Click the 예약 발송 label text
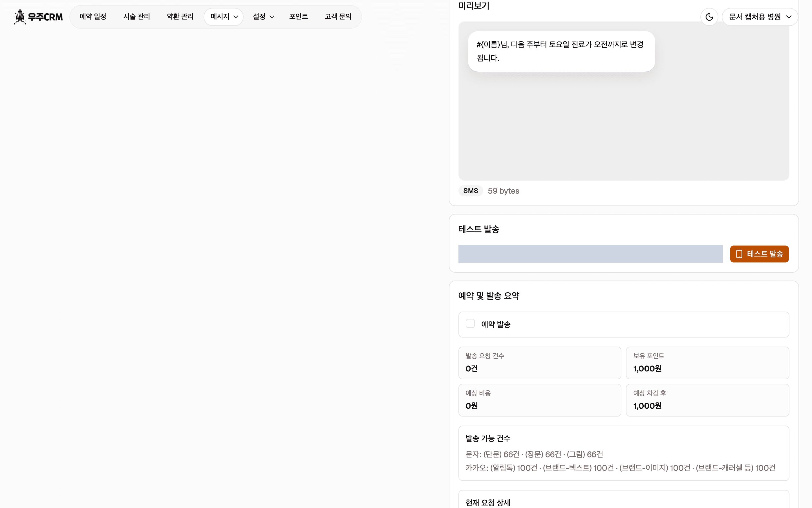Screen dimensions: 812x508 (x=496, y=324)
